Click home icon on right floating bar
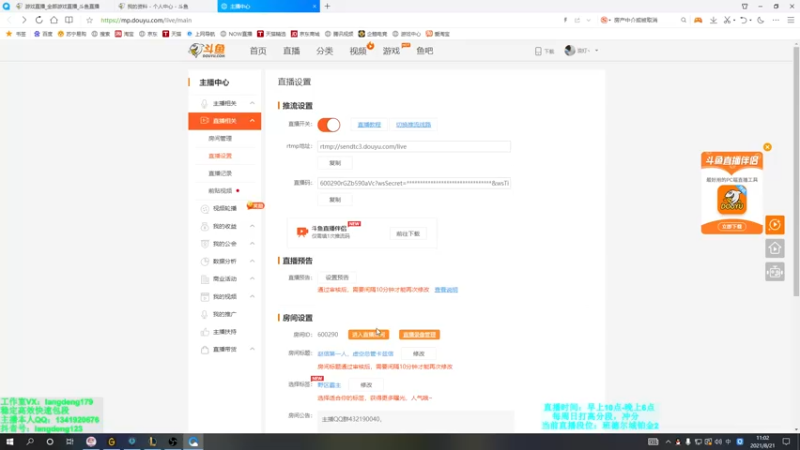 click(774, 248)
